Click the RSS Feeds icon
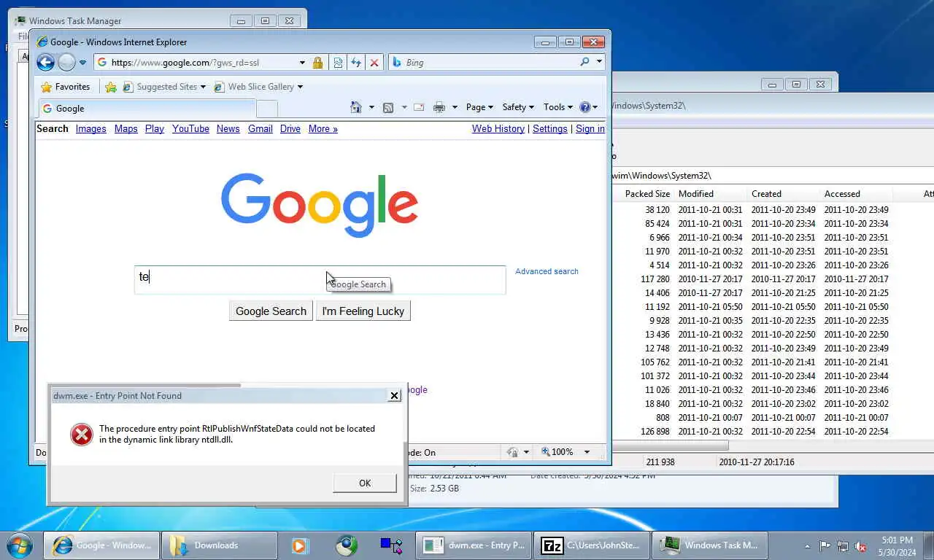The image size is (934, 560). click(388, 107)
